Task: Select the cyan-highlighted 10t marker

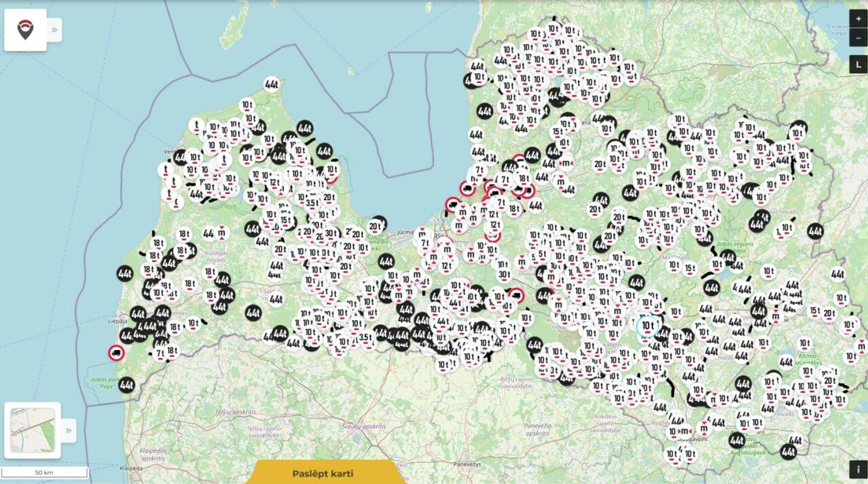Action: 647,326
